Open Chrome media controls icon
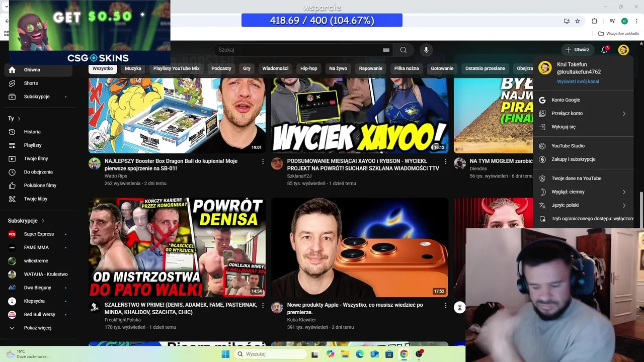This screenshot has height=362, width=644. [x=612, y=21]
